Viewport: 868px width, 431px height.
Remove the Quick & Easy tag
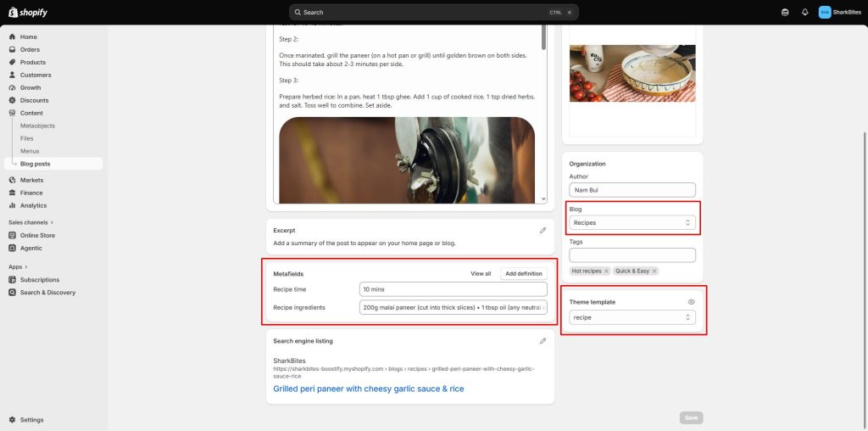pos(654,271)
